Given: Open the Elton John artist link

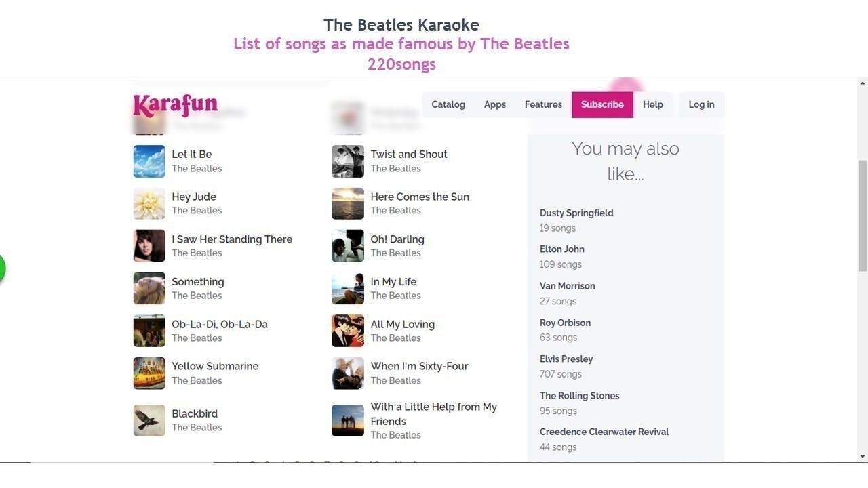Looking at the screenshot, I should tap(562, 249).
